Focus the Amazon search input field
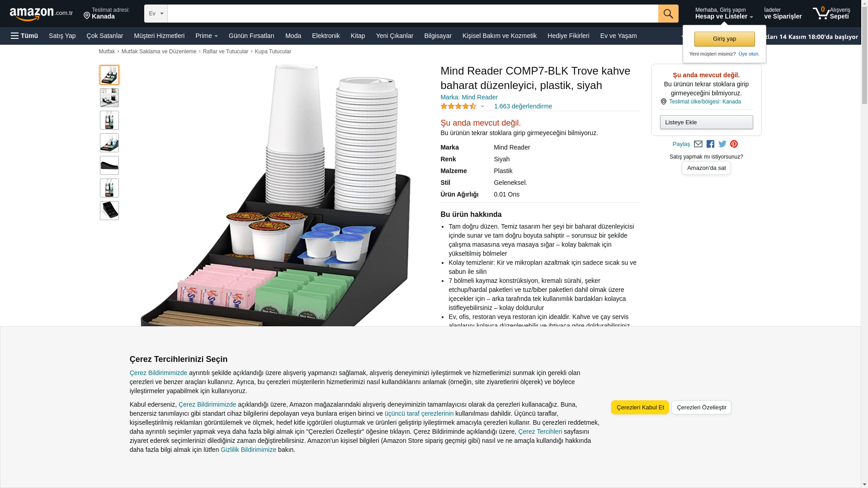868x488 pixels. pyautogui.click(x=412, y=14)
